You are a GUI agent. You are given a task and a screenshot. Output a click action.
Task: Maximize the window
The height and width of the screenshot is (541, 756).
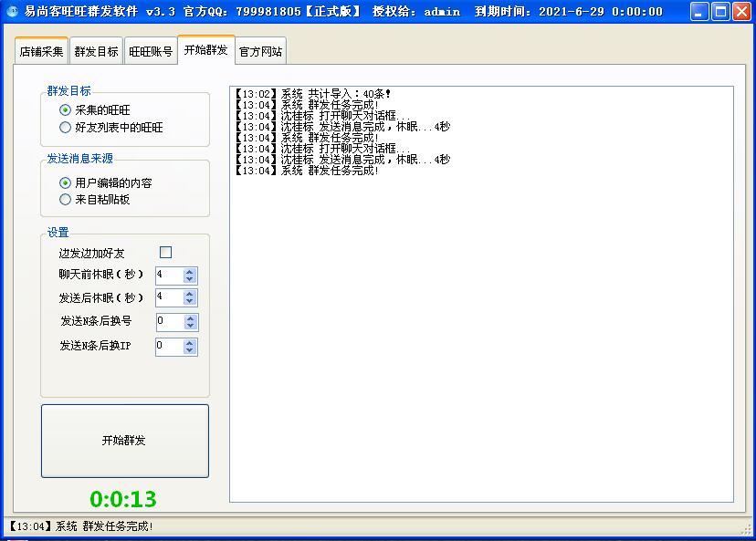720,12
